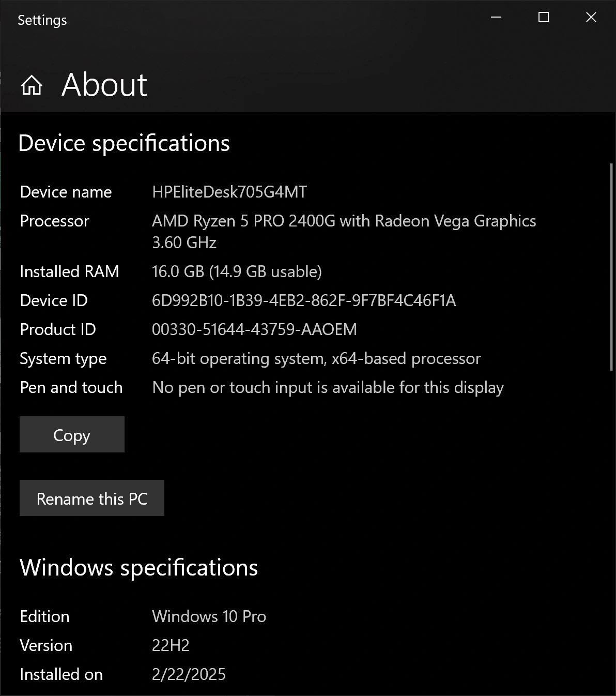This screenshot has height=696, width=616.
Task: Click the About page title
Action: click(x=104, y=84)
